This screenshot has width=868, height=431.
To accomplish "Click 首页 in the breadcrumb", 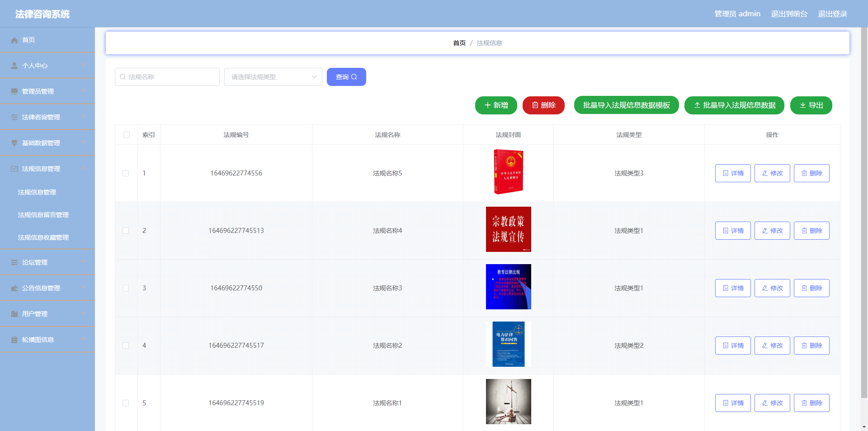I will pos(459,43).
